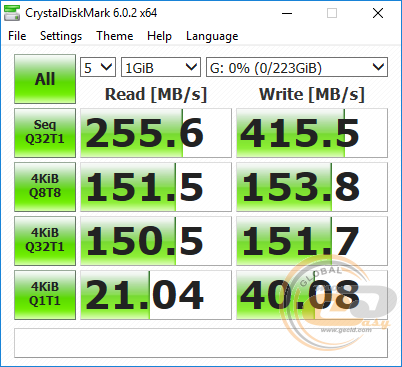
Task: Open the Settings menu
Action: click(x=61, y=36)
